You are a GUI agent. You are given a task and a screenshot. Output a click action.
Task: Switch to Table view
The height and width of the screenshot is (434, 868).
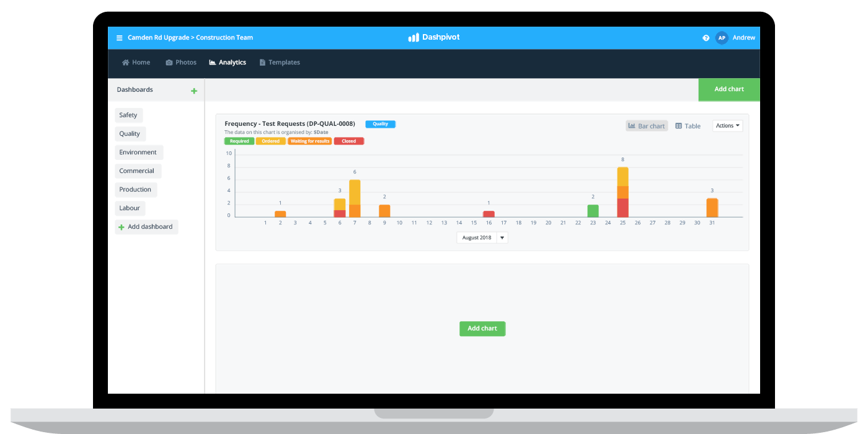coord(688,126)
